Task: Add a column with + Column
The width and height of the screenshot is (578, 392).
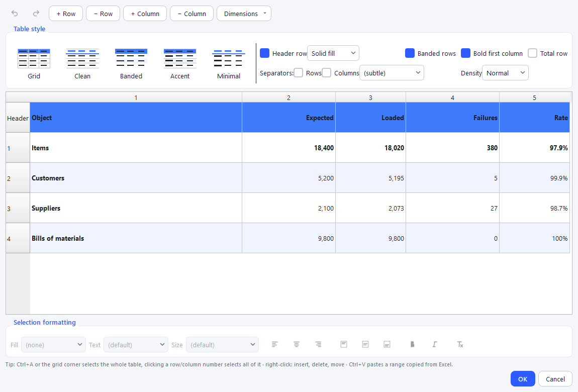Action: pos(145,14)
